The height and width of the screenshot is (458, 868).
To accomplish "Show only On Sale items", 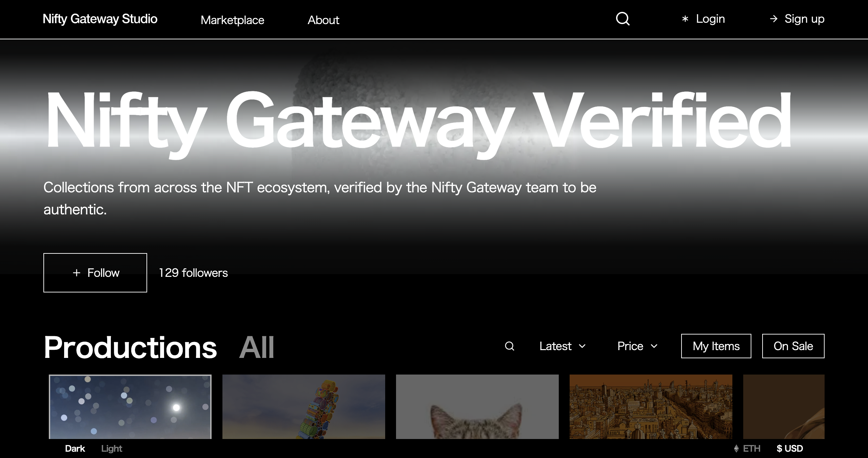I will point(793,346).
